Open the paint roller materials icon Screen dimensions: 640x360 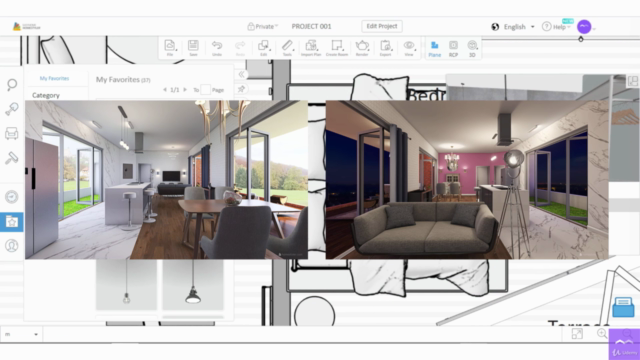pos(11,158)
